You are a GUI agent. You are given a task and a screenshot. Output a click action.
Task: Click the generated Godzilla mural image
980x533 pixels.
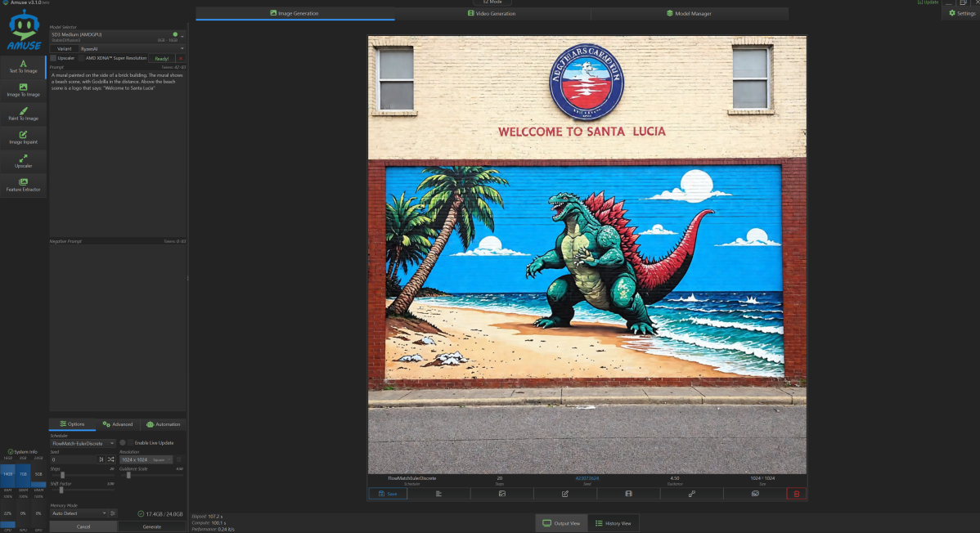[x=587, y=254]
